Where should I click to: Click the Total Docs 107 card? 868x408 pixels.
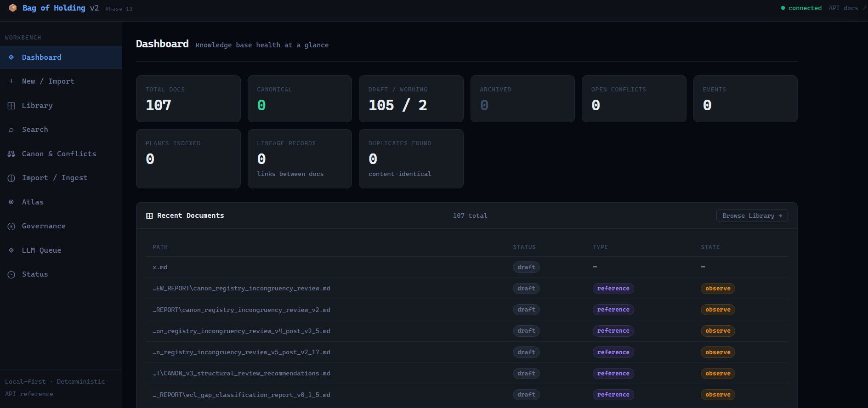[x=188, y=99]
